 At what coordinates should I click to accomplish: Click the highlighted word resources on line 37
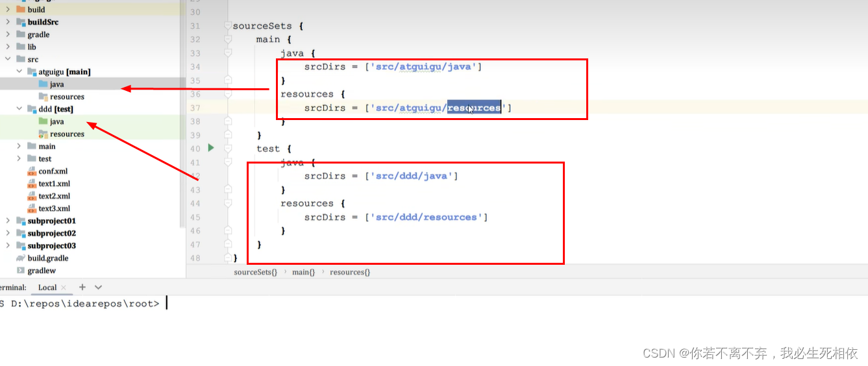(475, 108)
